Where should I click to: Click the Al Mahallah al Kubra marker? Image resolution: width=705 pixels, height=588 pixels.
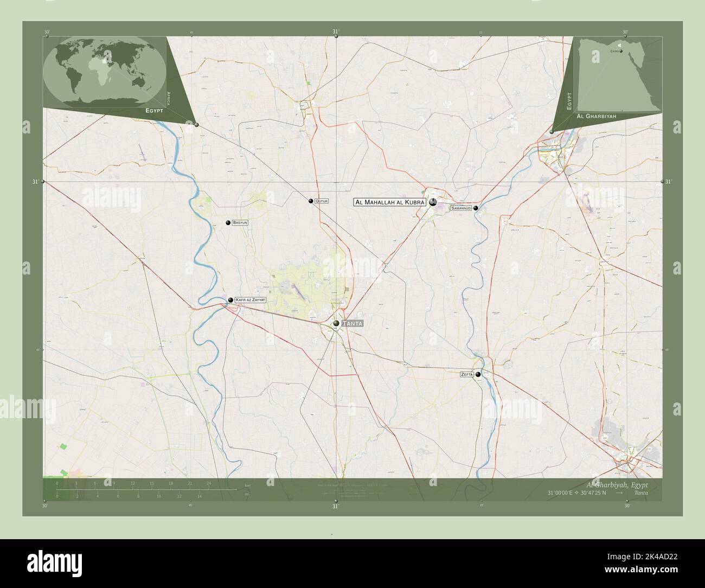tap(433, 202)
